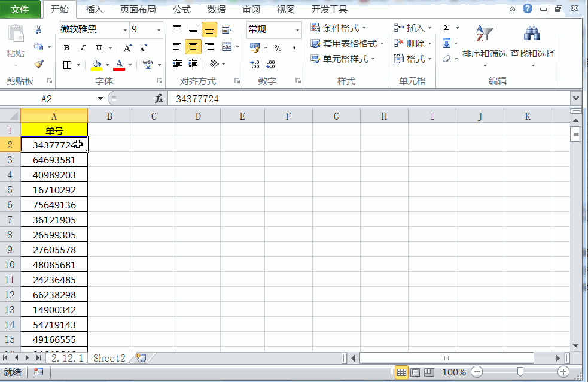Switch to the 数据 ribbon tab

[x=217, y=10]
